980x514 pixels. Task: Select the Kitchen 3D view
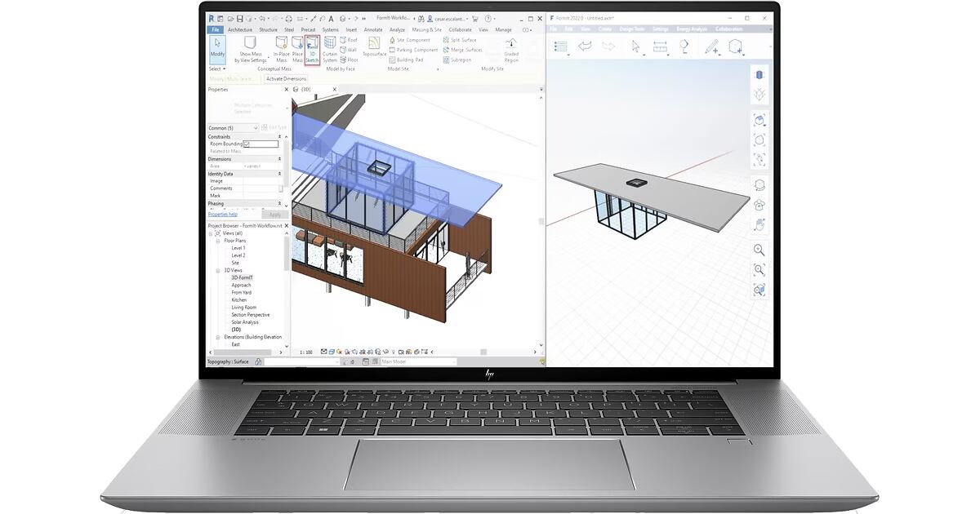click(x=238, y=300)
